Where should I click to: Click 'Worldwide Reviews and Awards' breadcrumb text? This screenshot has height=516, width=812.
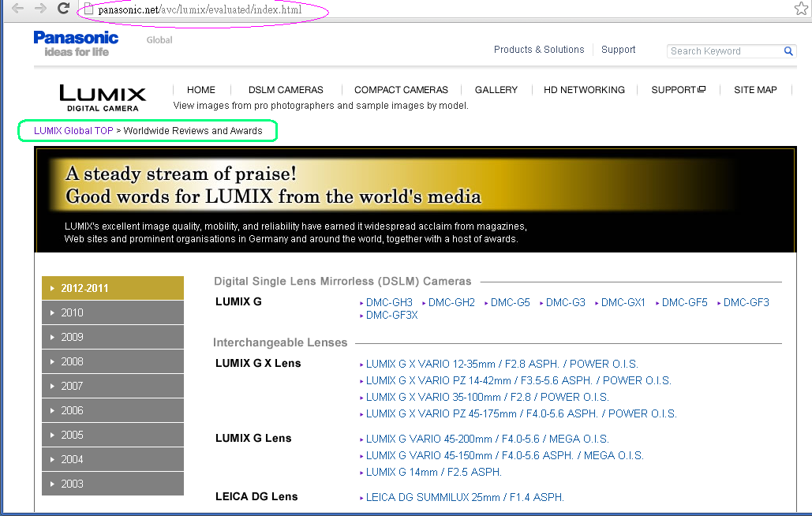193,130
